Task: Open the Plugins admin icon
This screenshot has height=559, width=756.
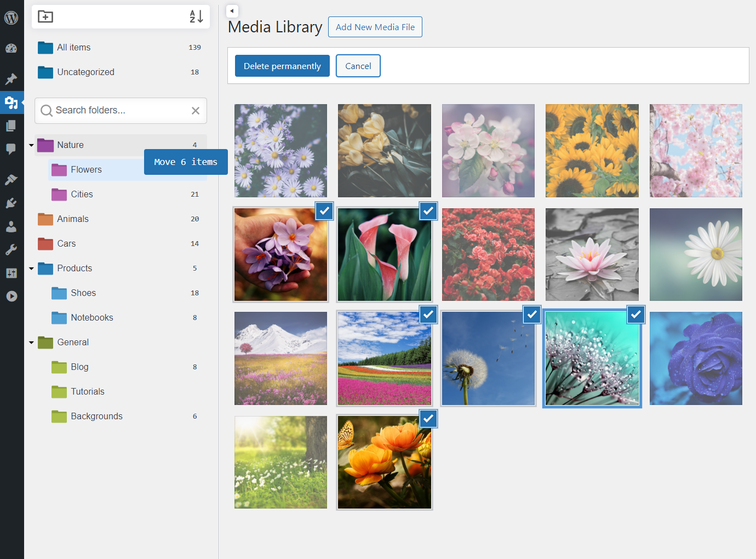Action: (11, 203)
